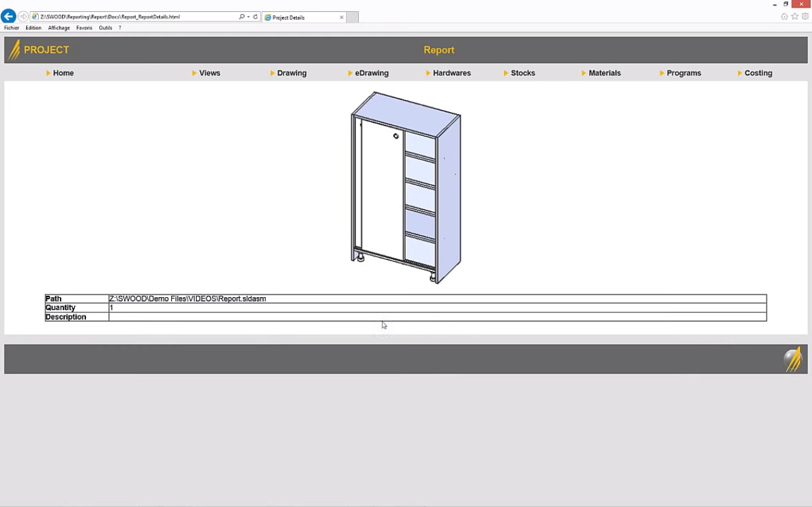Go to the Hardwares report page
The width and height of the screenshot is (812, 507).
(451, 73)
